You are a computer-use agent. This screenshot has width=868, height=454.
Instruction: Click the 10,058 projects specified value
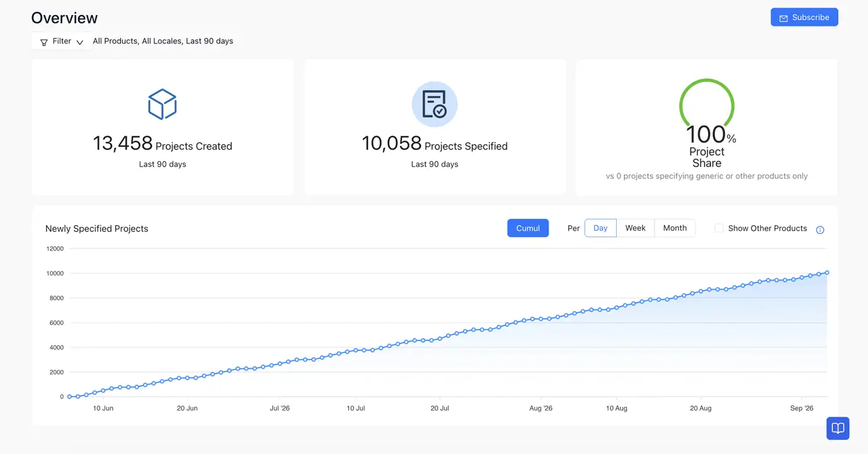pos(392,143)
